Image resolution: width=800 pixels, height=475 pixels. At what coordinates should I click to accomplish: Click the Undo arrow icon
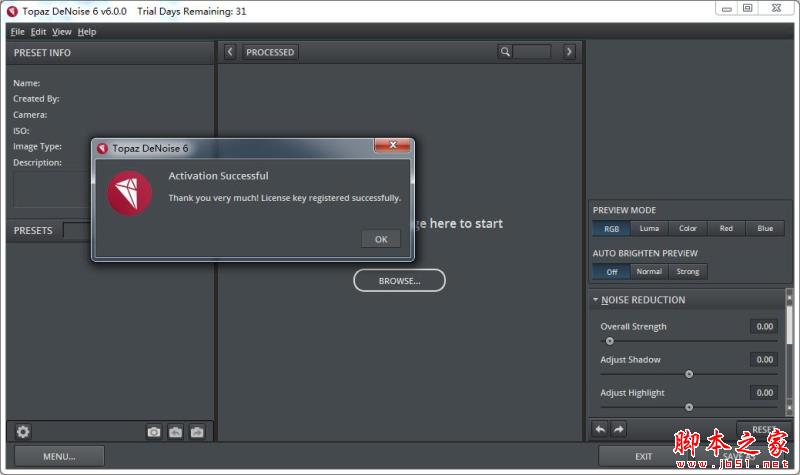[x=601, y=429]
